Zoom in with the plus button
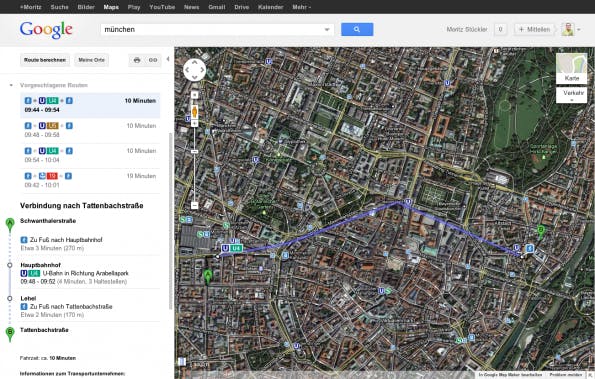595x379 pixels. click(194, 124)
